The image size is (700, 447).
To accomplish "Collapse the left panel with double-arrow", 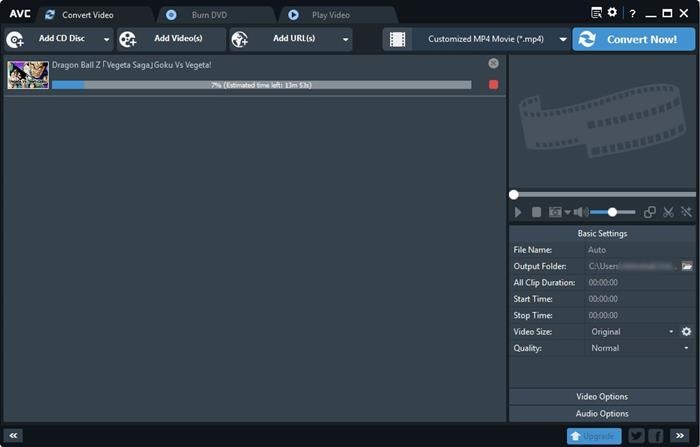I will coord(13,435).
